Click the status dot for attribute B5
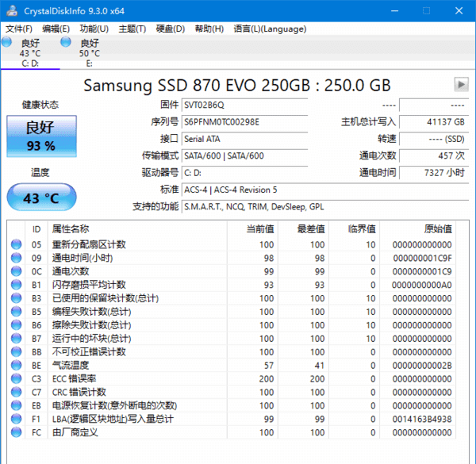 pyautogui.click(x=17, y=312)
